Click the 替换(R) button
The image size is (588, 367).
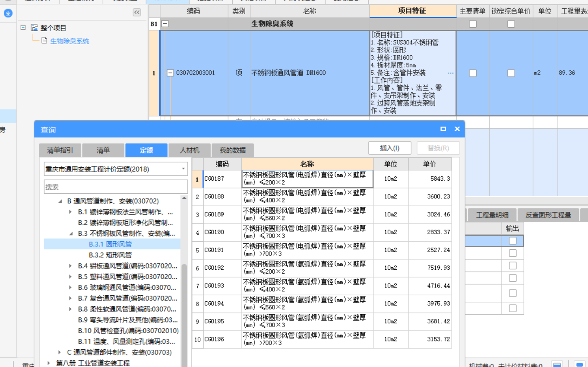438,148
